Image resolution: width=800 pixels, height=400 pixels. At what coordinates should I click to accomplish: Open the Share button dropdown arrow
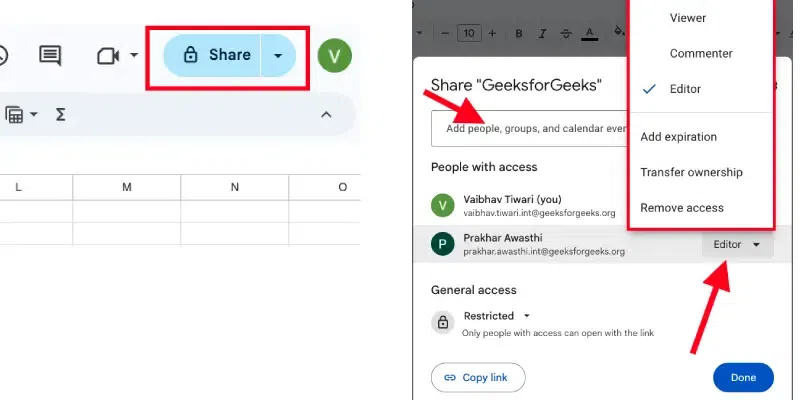(x=278, y=55)
